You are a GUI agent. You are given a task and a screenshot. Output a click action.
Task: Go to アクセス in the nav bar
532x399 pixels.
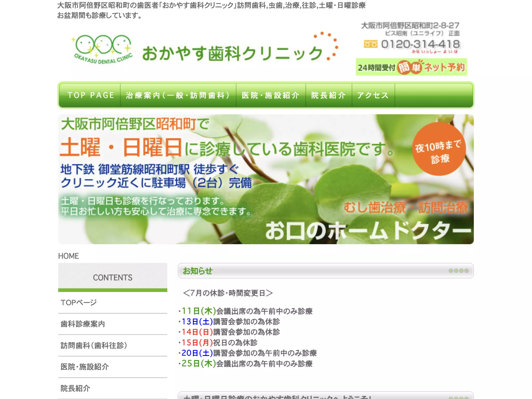(x=373, y=95)
